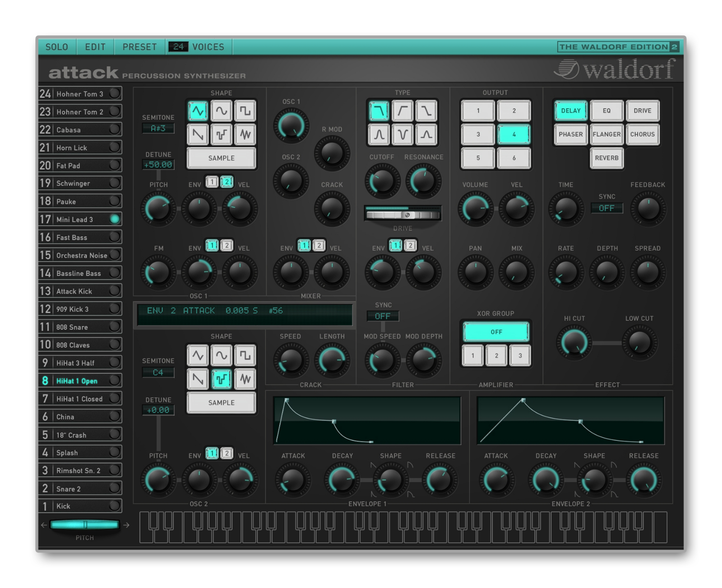The height and width of the screenshot is (588, 722).
Task: Click the ENV 2 ATTACK readout display
Action: click(245, 314)
